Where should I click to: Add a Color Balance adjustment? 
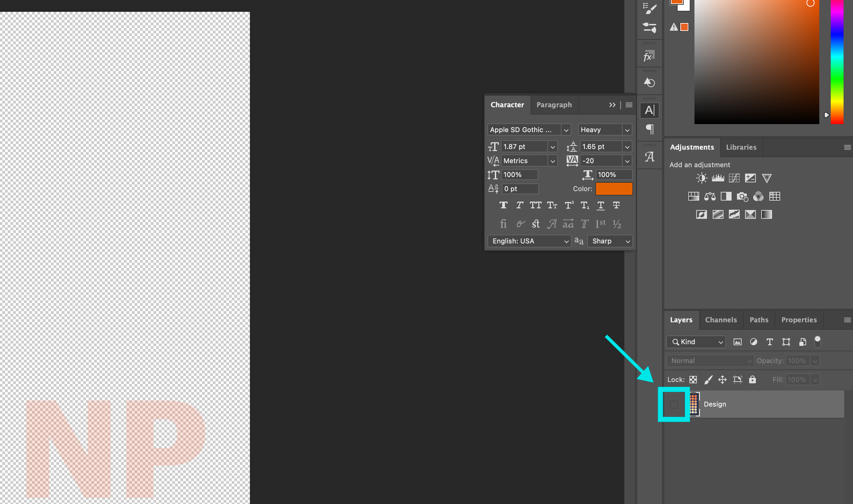[x=710, y=196]
